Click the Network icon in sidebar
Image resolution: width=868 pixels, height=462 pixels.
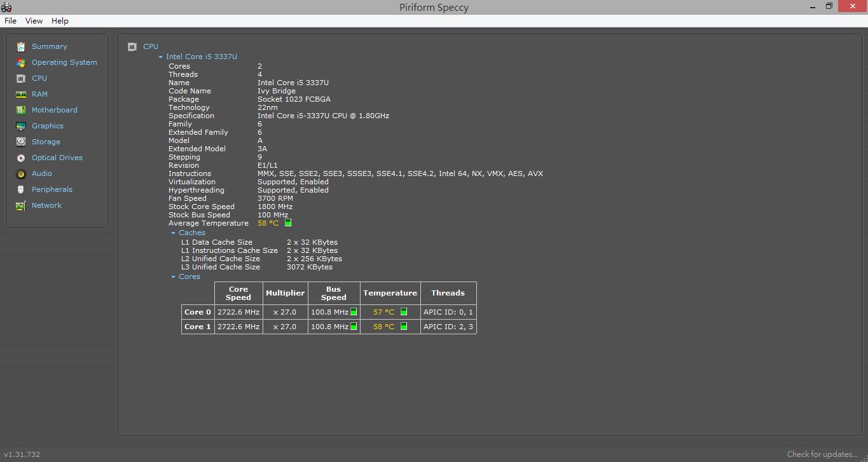pos(21,205)
